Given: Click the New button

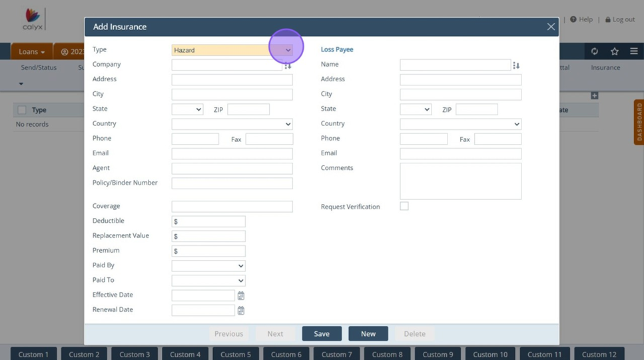Looking at the screenshot, I should (x=368, y=334).
